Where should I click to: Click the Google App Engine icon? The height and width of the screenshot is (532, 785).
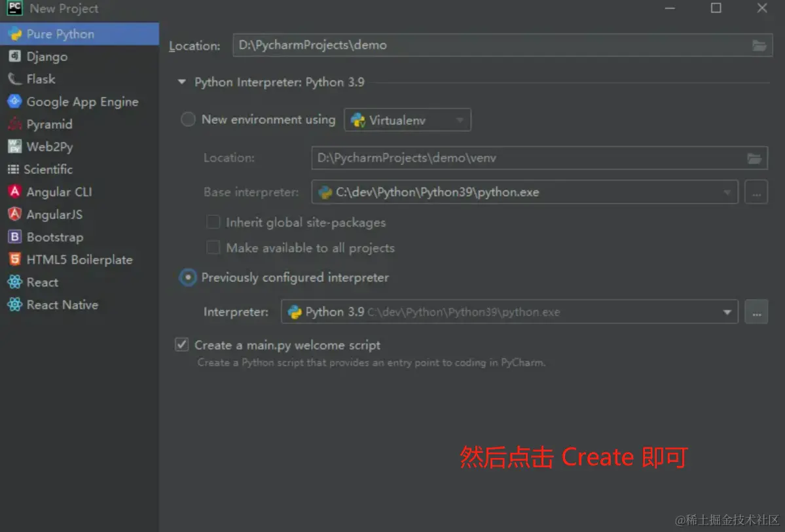pyautogui.click(x=14, y=101)
